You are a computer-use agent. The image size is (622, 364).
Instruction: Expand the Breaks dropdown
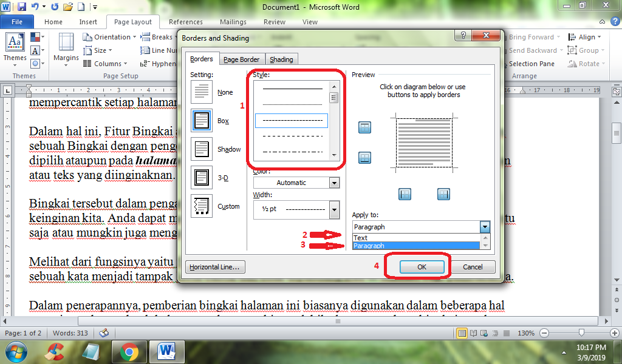pos(159,37)
